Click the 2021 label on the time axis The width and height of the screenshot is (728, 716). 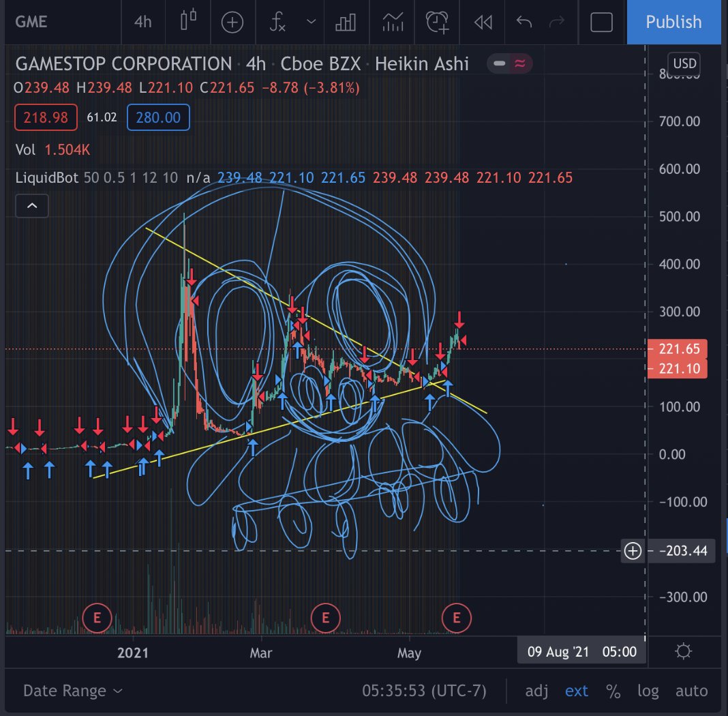133,653
